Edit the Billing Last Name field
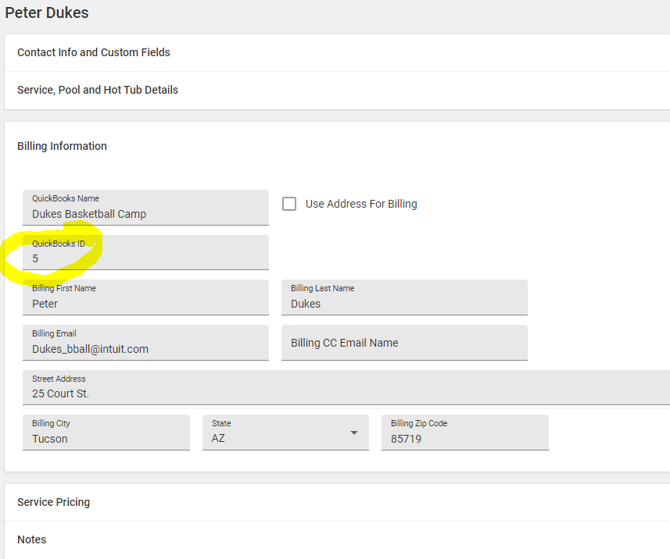Viewport: 670px width, 559px height. click(x=404, y=298)
